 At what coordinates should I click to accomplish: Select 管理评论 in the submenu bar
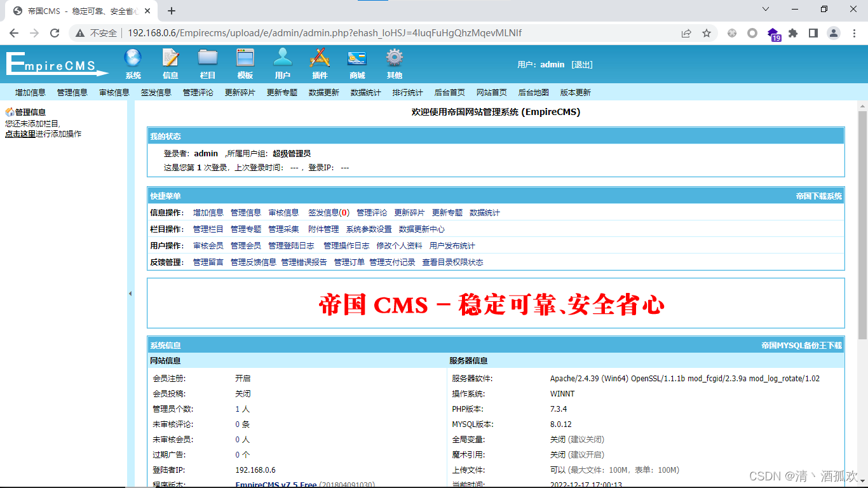click(x=198, y=92)
